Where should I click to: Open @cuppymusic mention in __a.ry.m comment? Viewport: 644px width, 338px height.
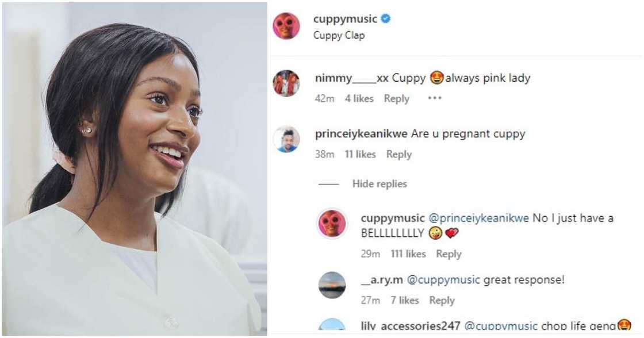click(443, 280)
